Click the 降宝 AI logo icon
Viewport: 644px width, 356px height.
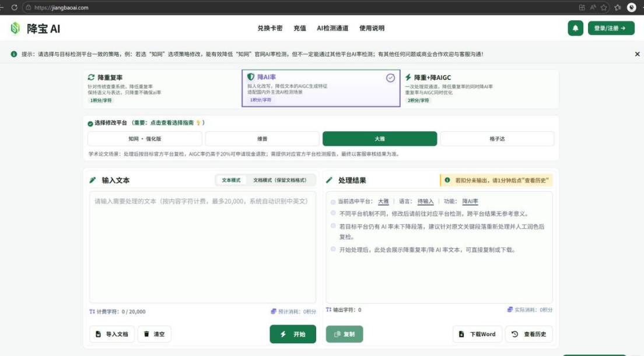click(x=15, y=29)
